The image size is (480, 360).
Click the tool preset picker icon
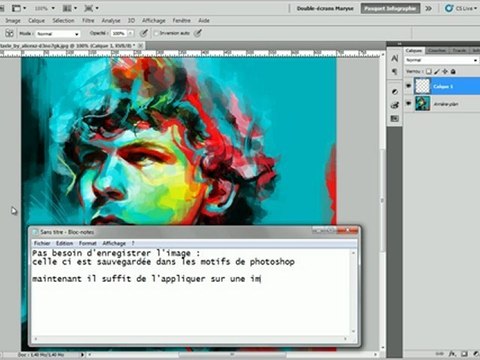(9, 33)
